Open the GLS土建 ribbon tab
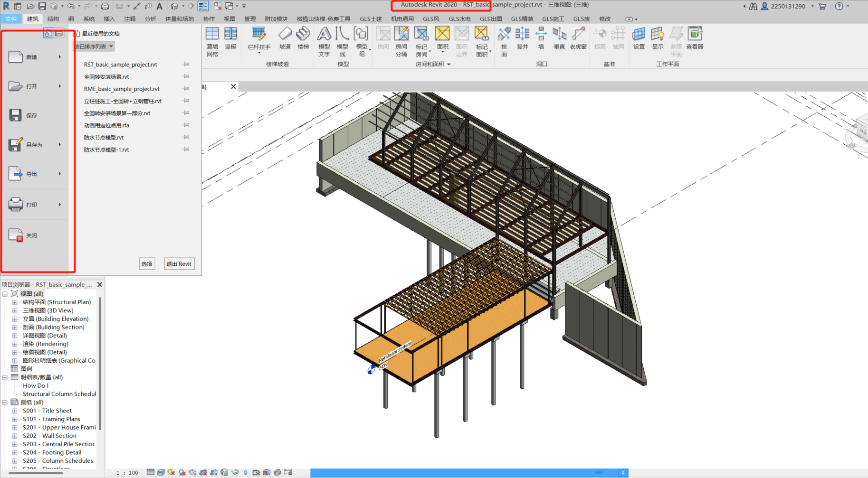 coord(371,19)
